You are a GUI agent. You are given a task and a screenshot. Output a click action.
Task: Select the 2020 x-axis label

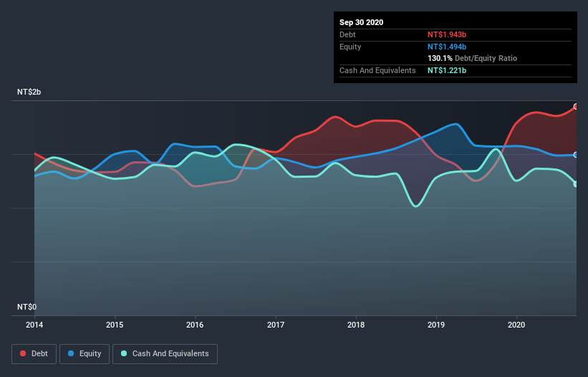coord(516,325)
